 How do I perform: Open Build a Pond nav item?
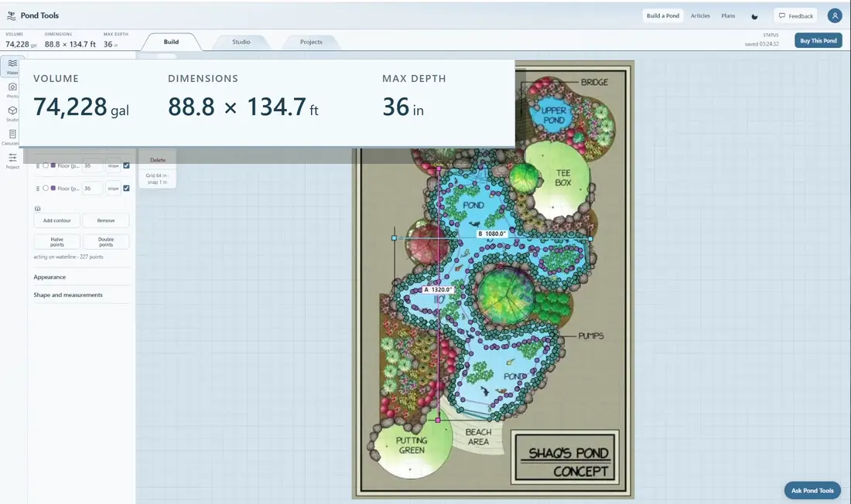pyautogui.click(x=663, y=15)
